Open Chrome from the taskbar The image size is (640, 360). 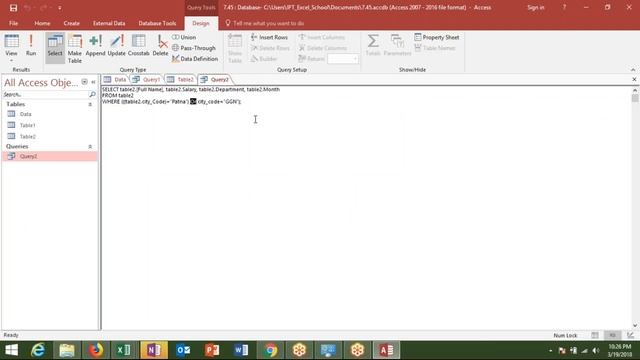click(270, 350)
